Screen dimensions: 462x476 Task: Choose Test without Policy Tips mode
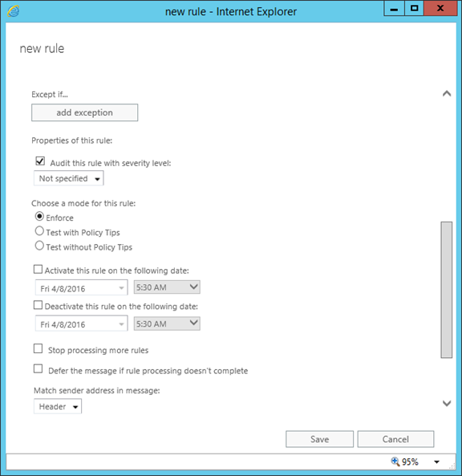pyautogui.click(x=39, y=246)
